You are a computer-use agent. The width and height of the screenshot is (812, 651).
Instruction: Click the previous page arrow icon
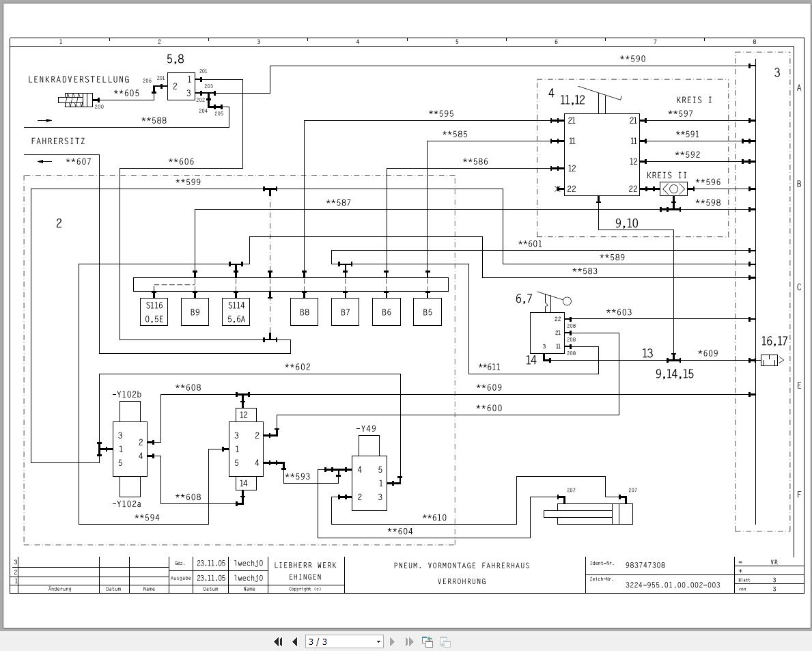point(294,642)
